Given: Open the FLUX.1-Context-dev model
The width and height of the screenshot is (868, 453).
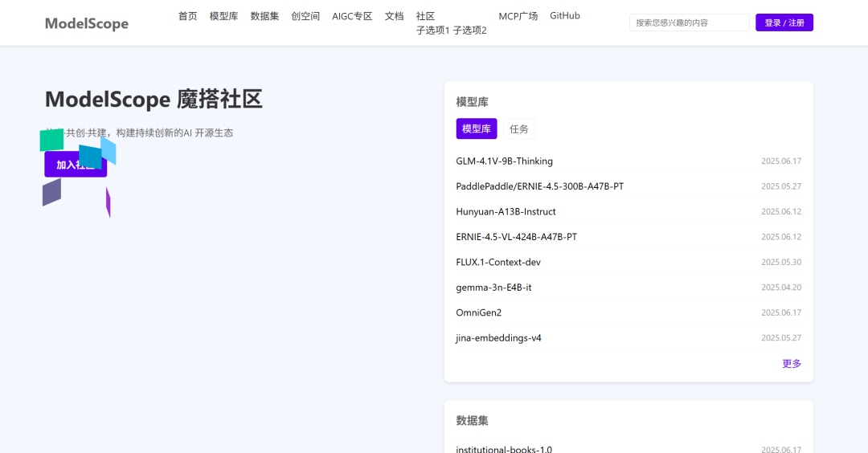Looking at the screenshot, I should [498, 262].
